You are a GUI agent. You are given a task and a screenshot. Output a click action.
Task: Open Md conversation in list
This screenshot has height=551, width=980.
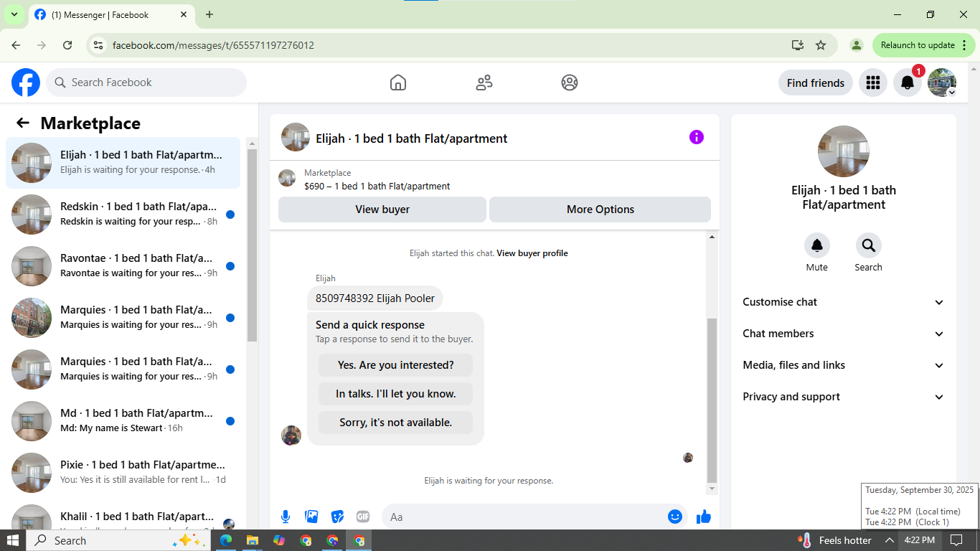(x=123, y=421)
